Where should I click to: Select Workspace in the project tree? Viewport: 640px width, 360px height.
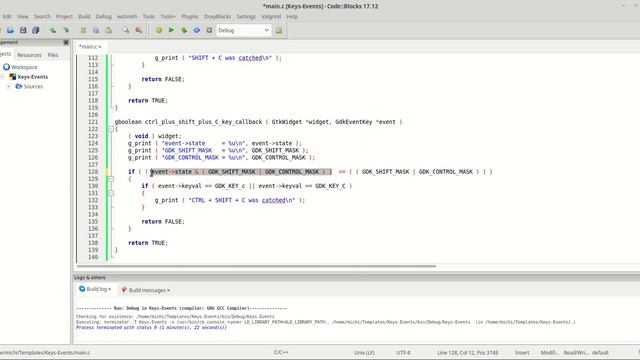coord(24,67)
